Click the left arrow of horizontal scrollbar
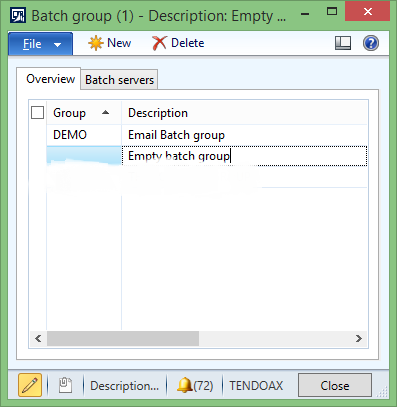The image size is (397, 407). click(38, 339)
